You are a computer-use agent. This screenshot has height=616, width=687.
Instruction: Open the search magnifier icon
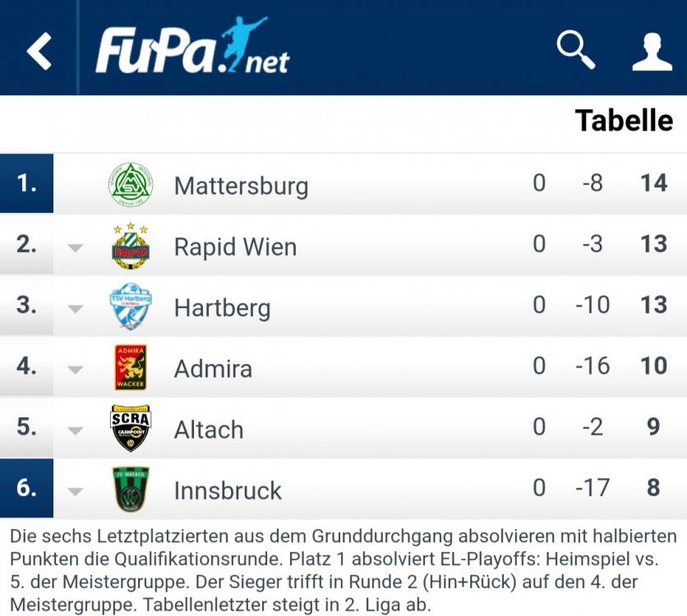[576, 49]
